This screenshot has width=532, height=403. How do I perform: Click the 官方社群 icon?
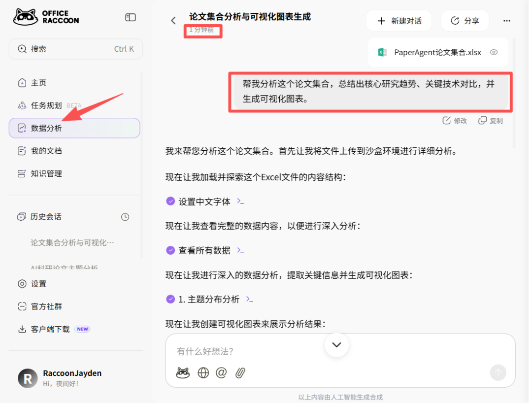[x=22, y=306]
